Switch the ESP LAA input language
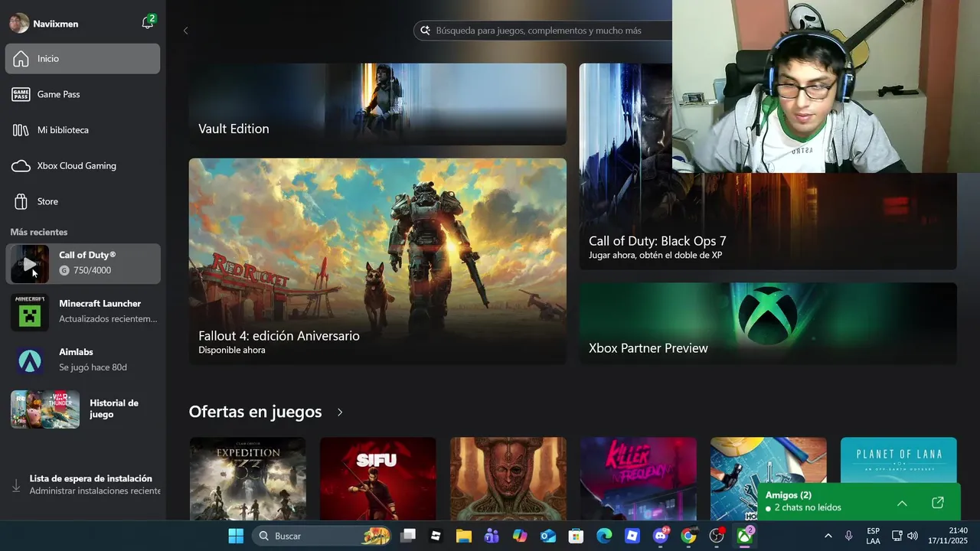Image resolution: width=980 pixels, height=551 pixels. (x=874, y=536)
